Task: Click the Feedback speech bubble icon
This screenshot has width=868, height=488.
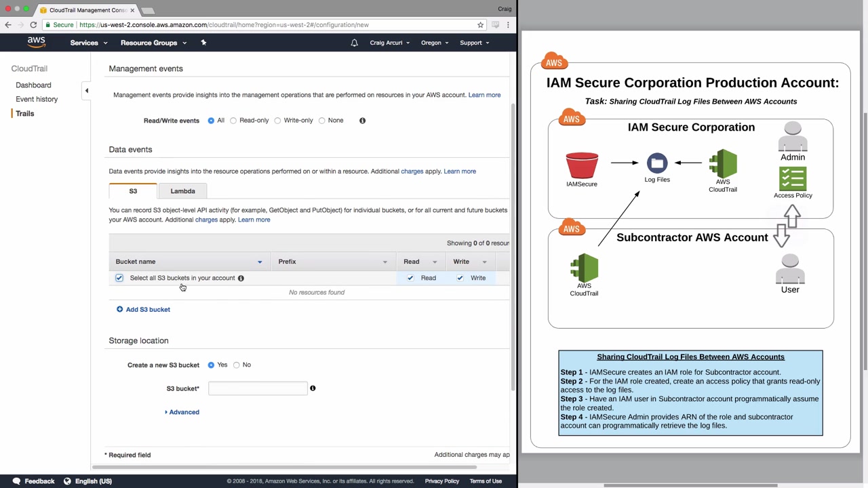Action: (16, 481)
